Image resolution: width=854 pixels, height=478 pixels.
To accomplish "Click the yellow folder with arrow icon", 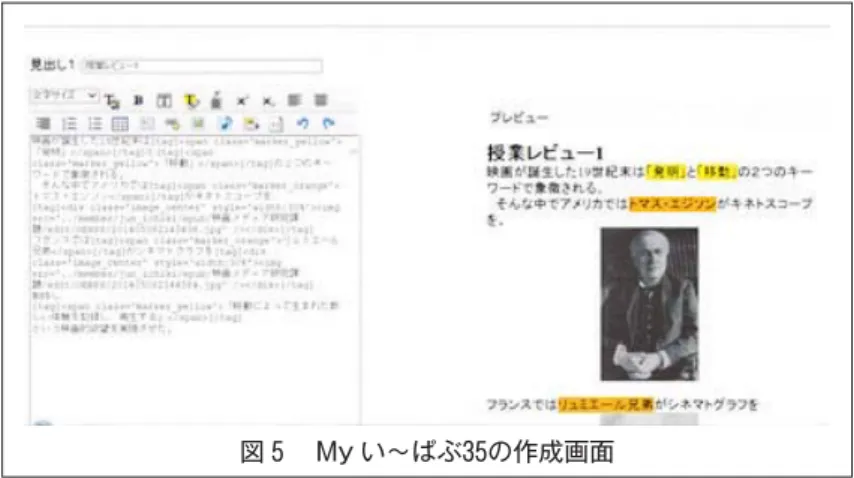I will [251, 124].
